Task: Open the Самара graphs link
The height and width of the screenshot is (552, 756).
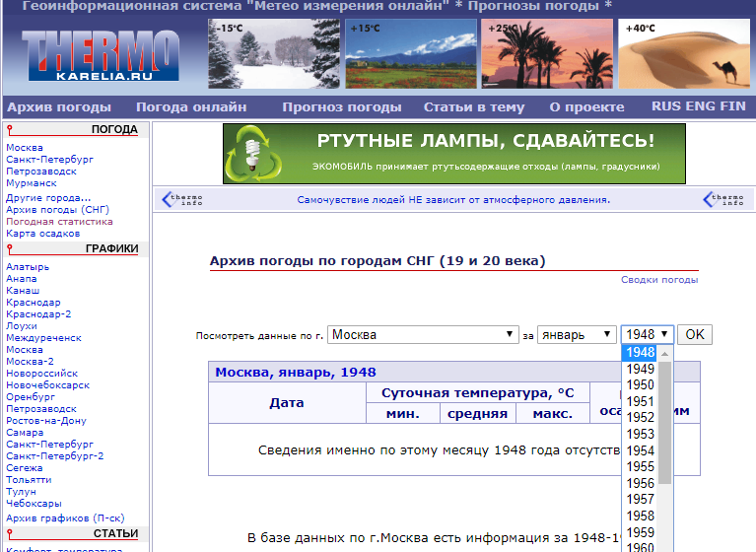Action: pyautogui.click(x=25, y=433)
